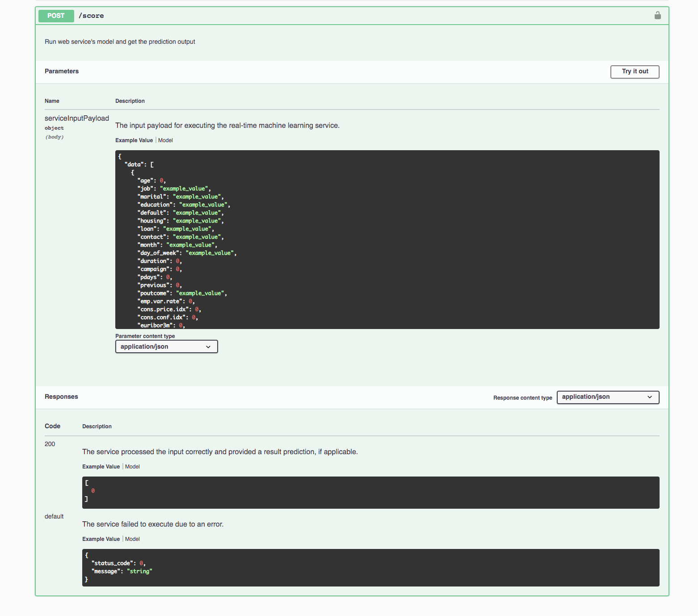Switch to Model tab for serviceInputPayload
Image resolution: width=698 pixels, height=616 pixels.
click(x=165, y=140)
